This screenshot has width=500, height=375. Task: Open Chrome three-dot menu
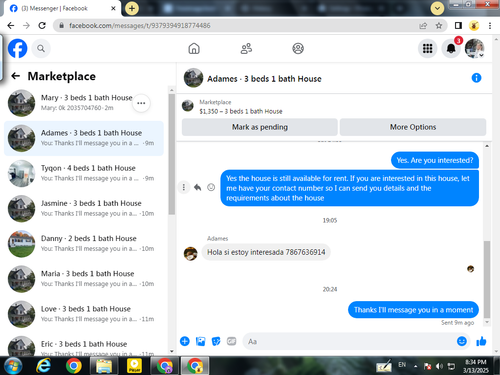490,26
